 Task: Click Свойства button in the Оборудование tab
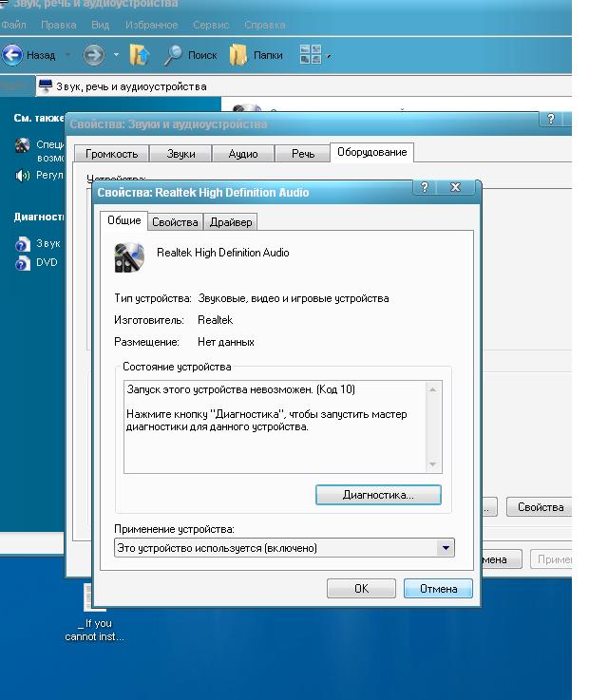click(540, 507)
